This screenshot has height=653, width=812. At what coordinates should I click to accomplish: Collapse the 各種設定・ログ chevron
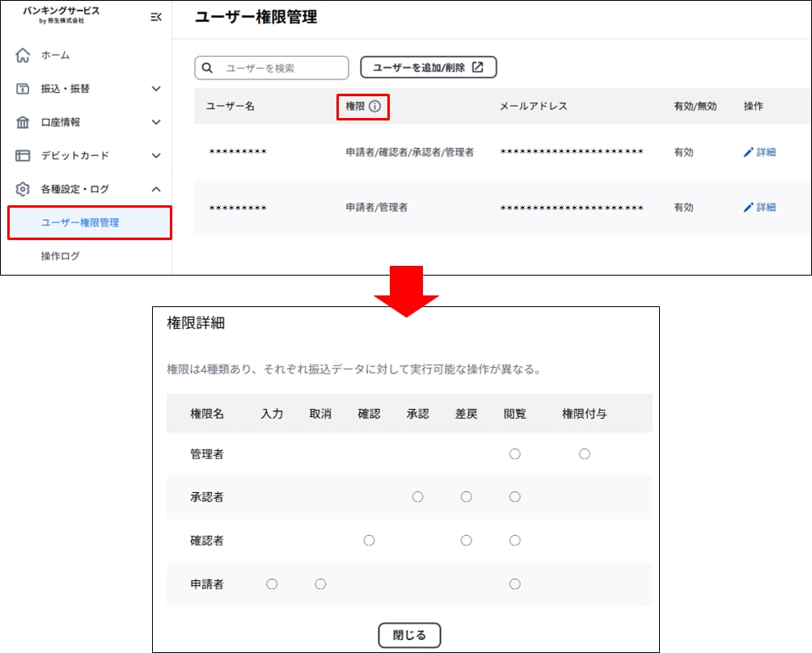pos(156,189)
